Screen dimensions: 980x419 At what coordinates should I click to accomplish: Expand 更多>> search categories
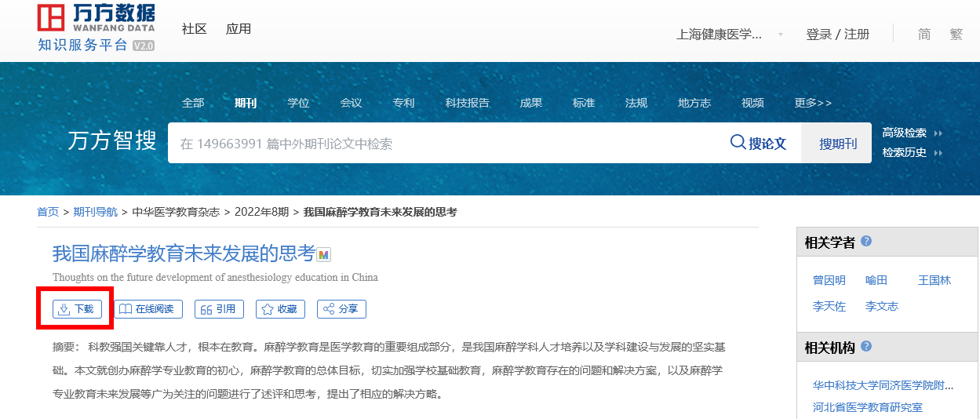click(x=813, y=103)
